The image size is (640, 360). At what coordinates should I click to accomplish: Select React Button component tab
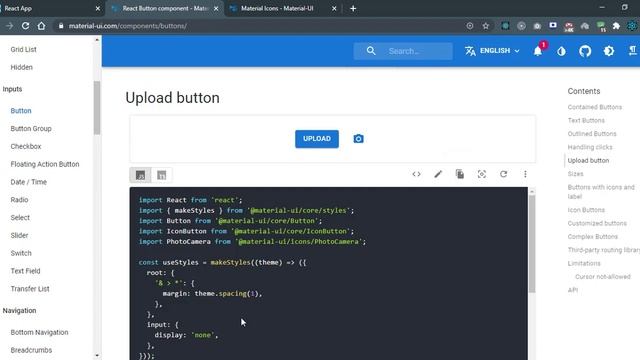pyautogui.click(x=164, y=8)
